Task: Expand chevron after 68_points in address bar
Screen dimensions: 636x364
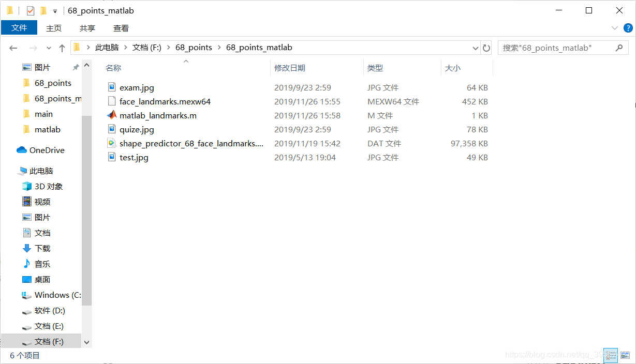Action: click(x=219, y=48)
